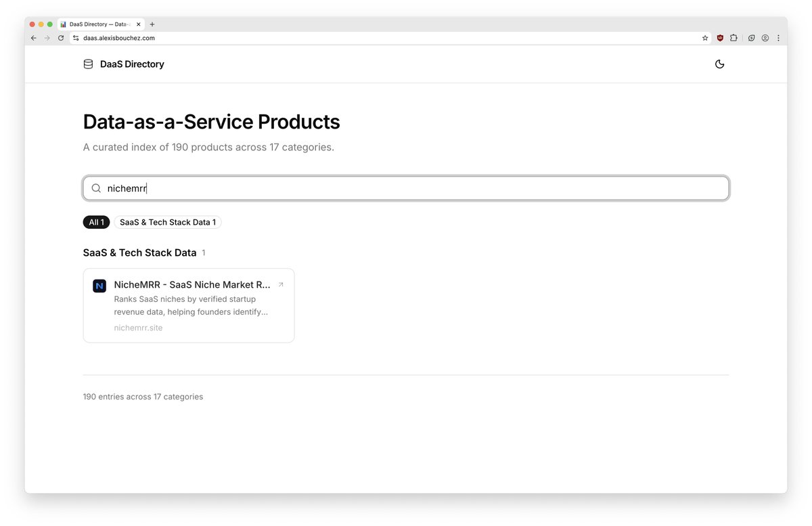This screenshot has height=526, width=812.
Task: Click the NicheMRR logo thumbnail
Action: click(x=99, y=286)
